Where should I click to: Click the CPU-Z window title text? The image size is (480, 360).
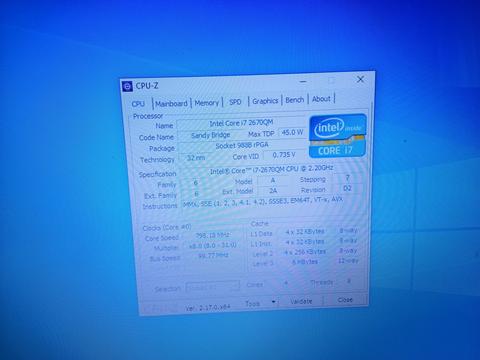coord(147,86)
